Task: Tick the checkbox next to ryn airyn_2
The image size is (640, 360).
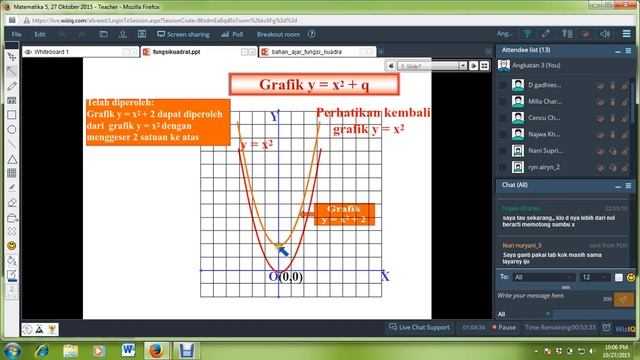Action: (x=503, y=167)
